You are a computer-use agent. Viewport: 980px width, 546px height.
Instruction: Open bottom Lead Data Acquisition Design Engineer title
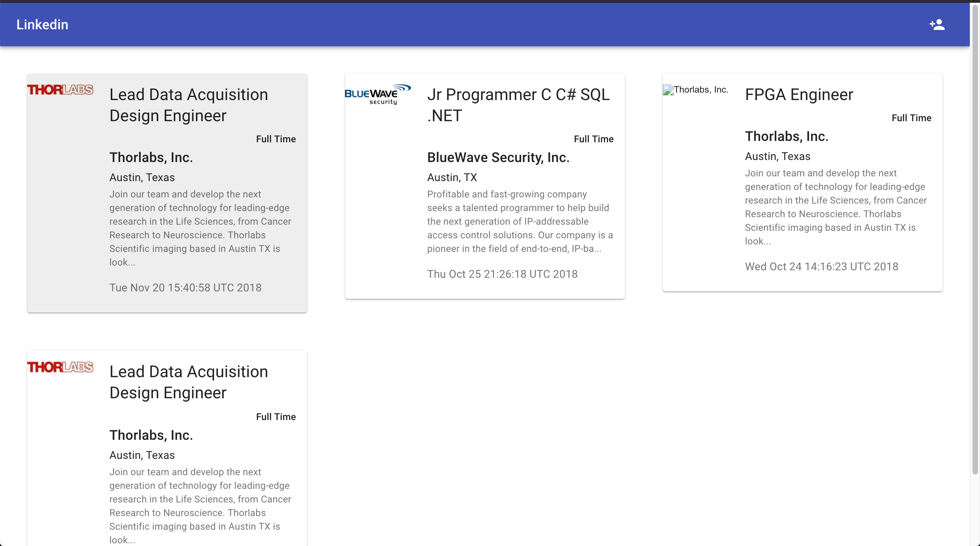click(189, 382)
